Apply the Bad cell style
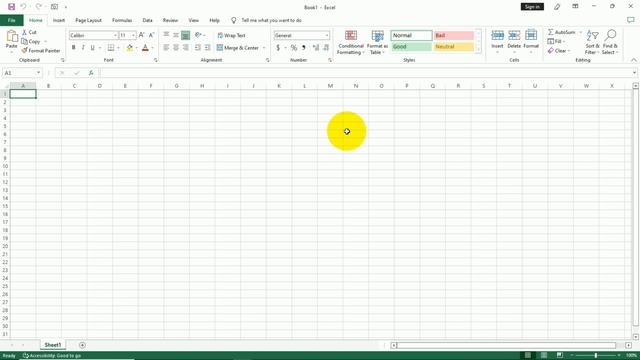The height and width of the screenshot is (360, 640). click(x=454, y=36)
